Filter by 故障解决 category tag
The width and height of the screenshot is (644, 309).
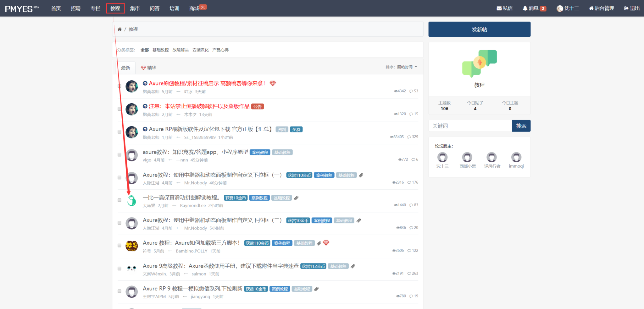tap(180, 50)
